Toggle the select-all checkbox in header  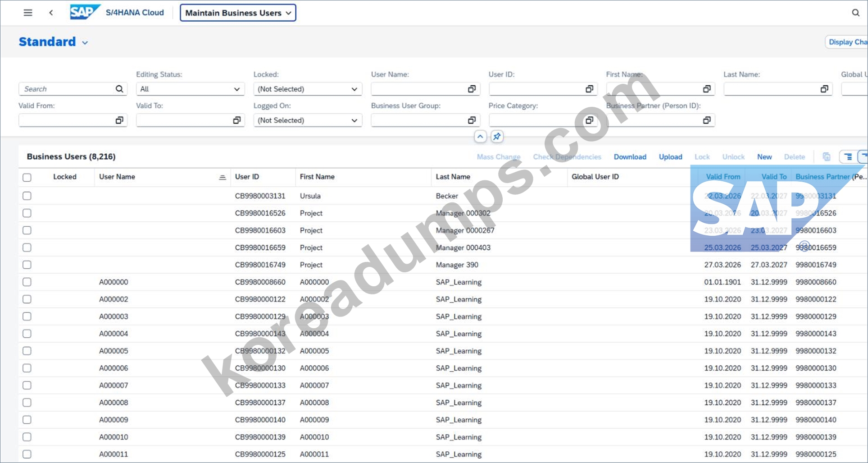tap(27, 177)
